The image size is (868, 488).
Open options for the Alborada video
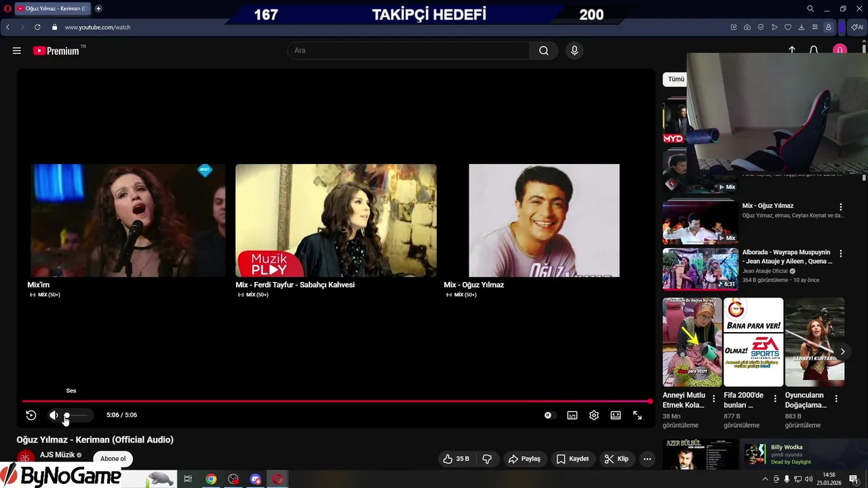(x=841, y=253)
